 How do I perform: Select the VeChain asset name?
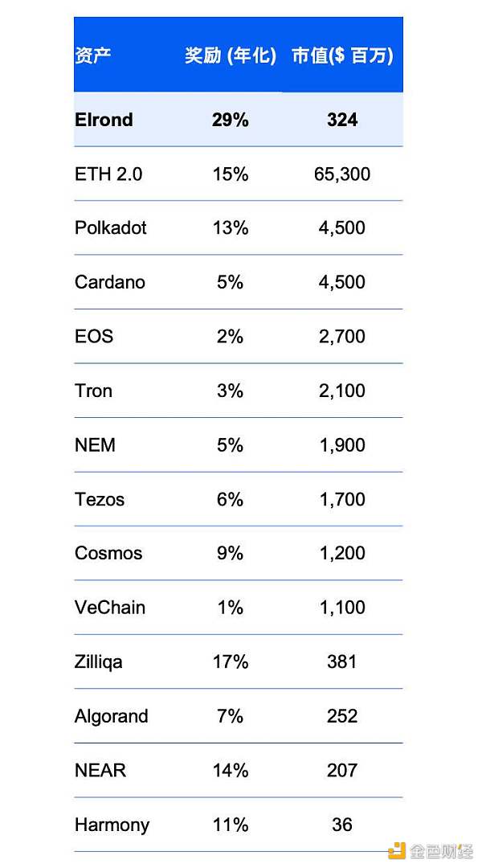(x=110, y=608)
